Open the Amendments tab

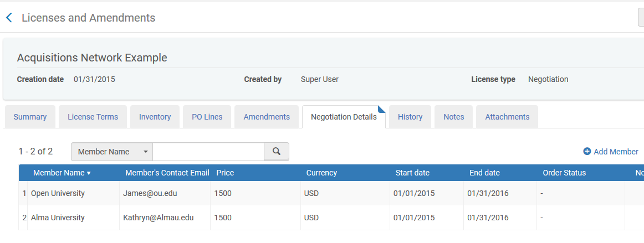(x=267, y=117)
